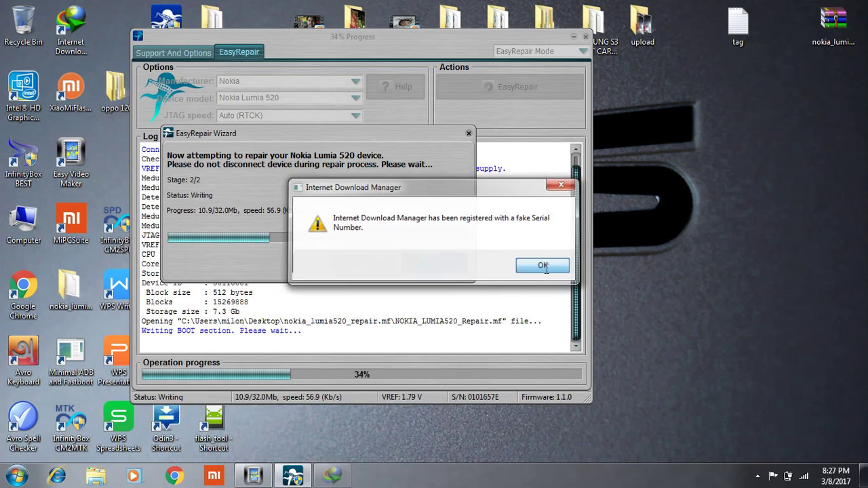Screen dimensions: 868x488
Task: Click 'Firmware: 1.1.0' in status bar
Action: pos(547,397)
